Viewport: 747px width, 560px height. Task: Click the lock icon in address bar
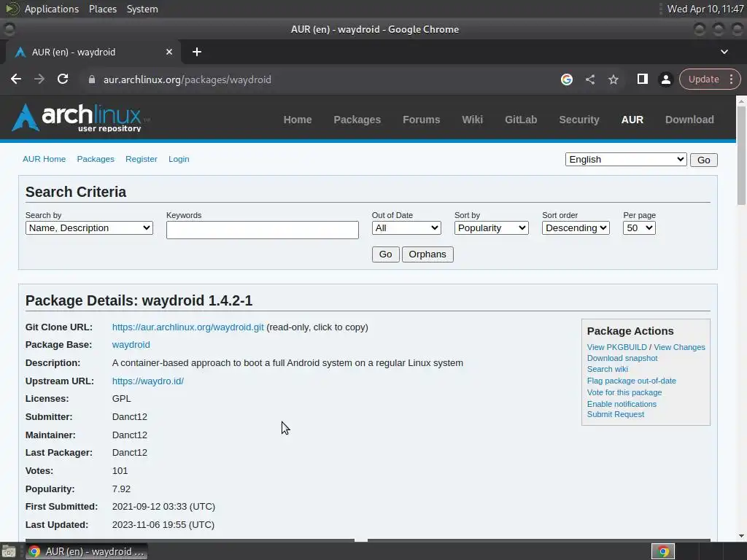coord(92,79)
